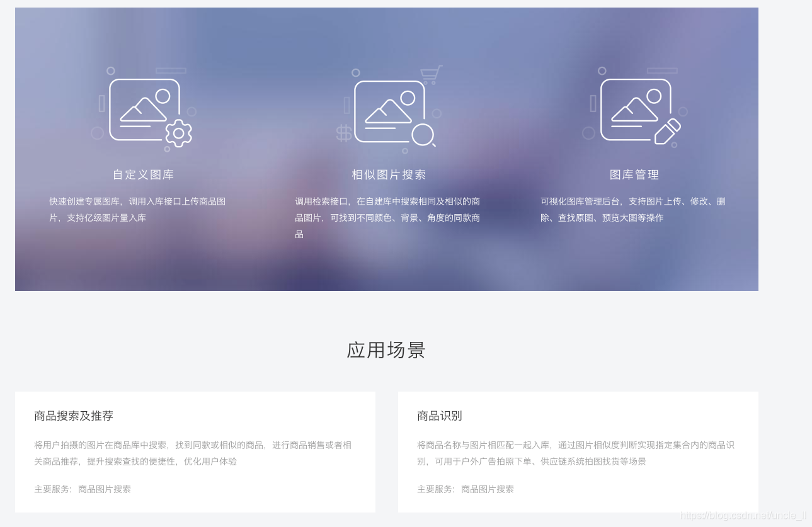The width and height of the screenshot is (812, 527).
Task: Select the 相似图片搜索 heading
Action: coord(389,175)
